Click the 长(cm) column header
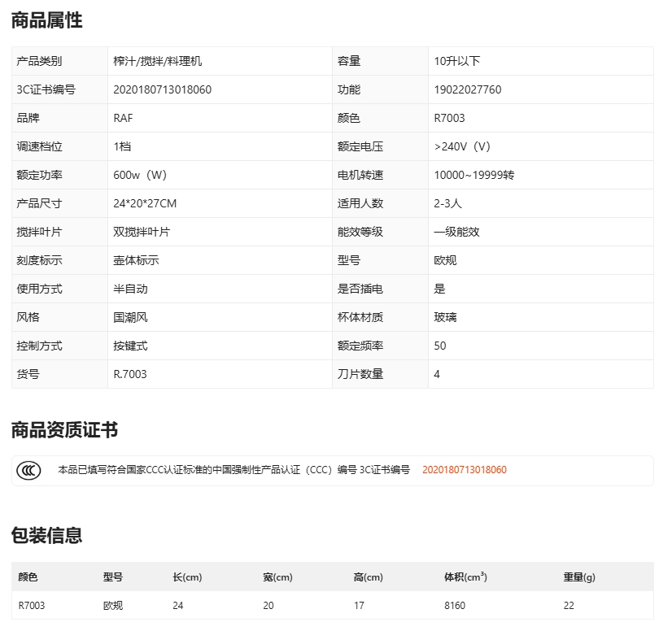Image resolution: width=672 pixels, height=644 pixels. click(x=187, y=577)
